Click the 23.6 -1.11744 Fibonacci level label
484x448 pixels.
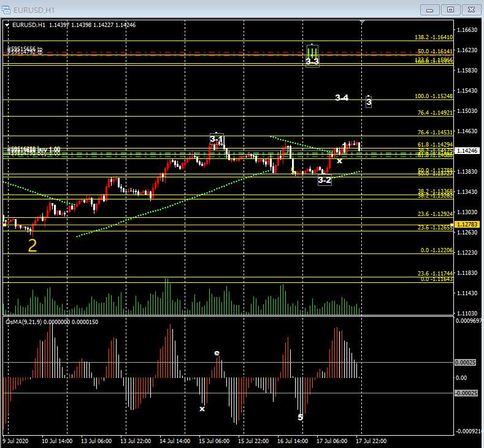[x=435, y=274]
